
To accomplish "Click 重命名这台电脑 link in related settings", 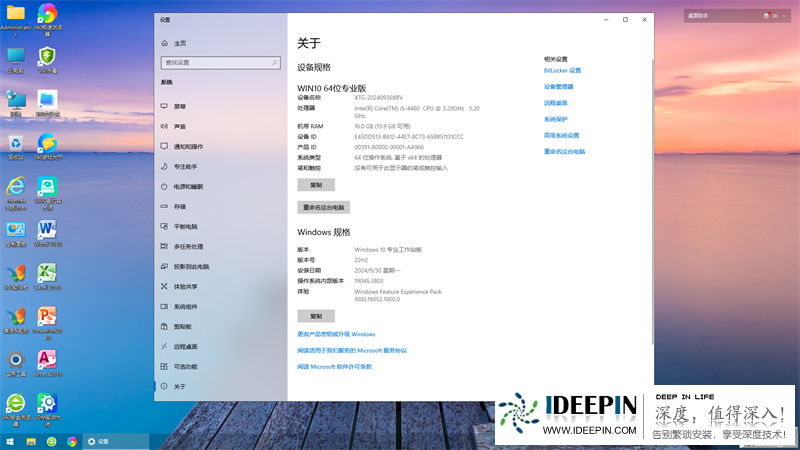I will point(564,152).
